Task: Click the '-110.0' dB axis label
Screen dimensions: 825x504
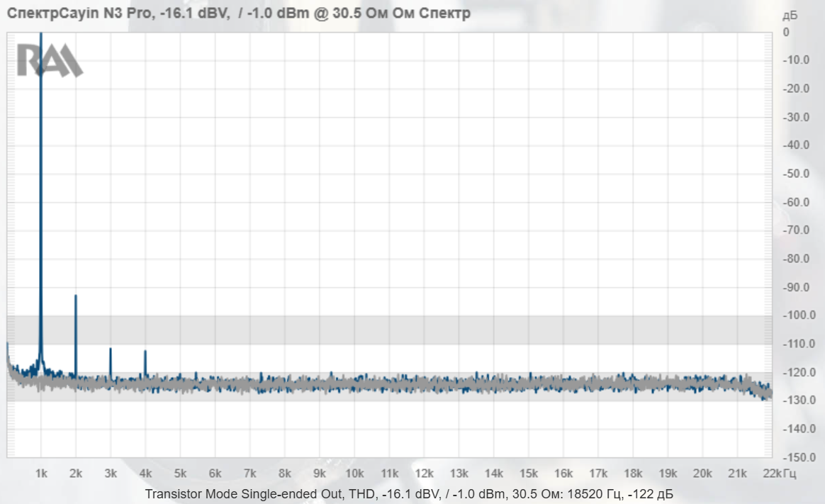Action: 799,344
